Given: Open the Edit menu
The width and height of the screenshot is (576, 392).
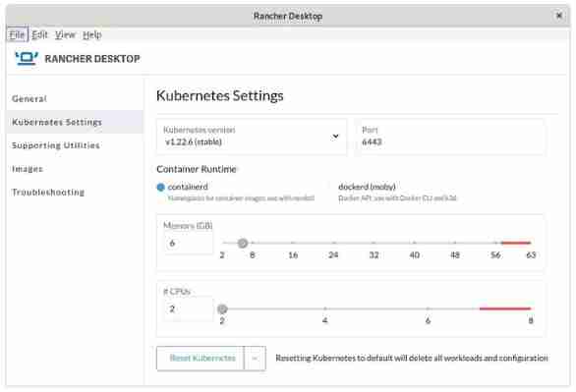Looking at the screenshot, I should pos(39,34).
